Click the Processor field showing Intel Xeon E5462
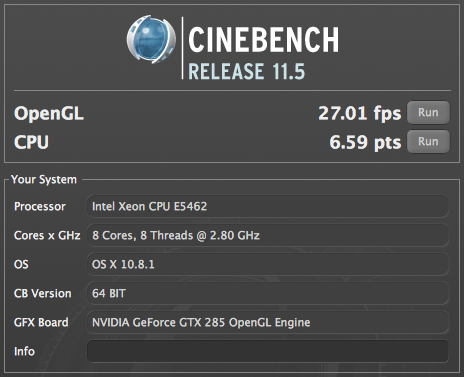 (268, 206)
